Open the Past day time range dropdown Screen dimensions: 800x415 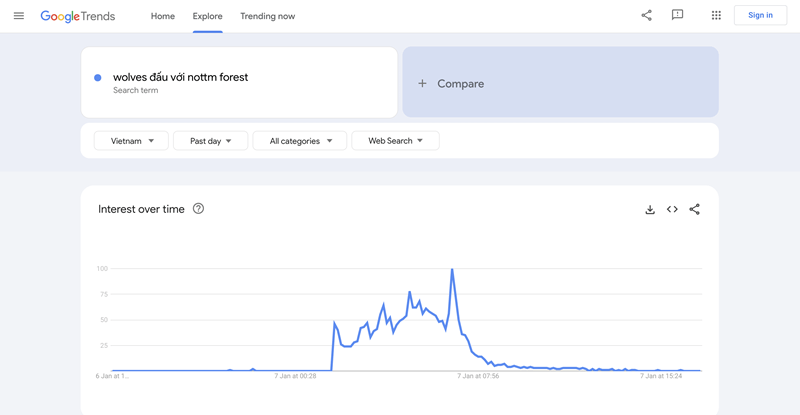211,141
